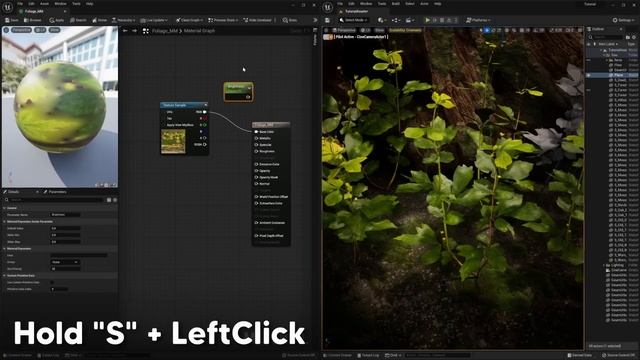This screenshot has width=640, height=360.
Task: Click the Outliner search field
Action: tap(605, 37)
